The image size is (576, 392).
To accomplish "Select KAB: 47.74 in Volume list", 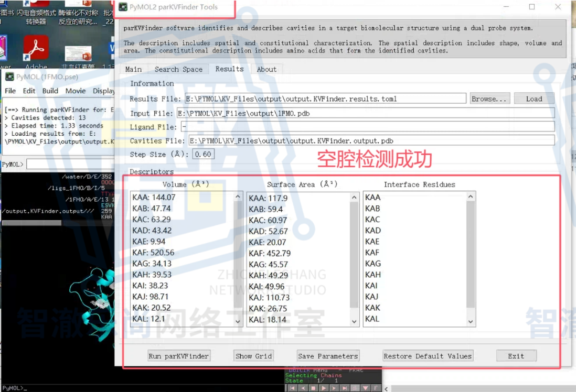I will [152, 208].
